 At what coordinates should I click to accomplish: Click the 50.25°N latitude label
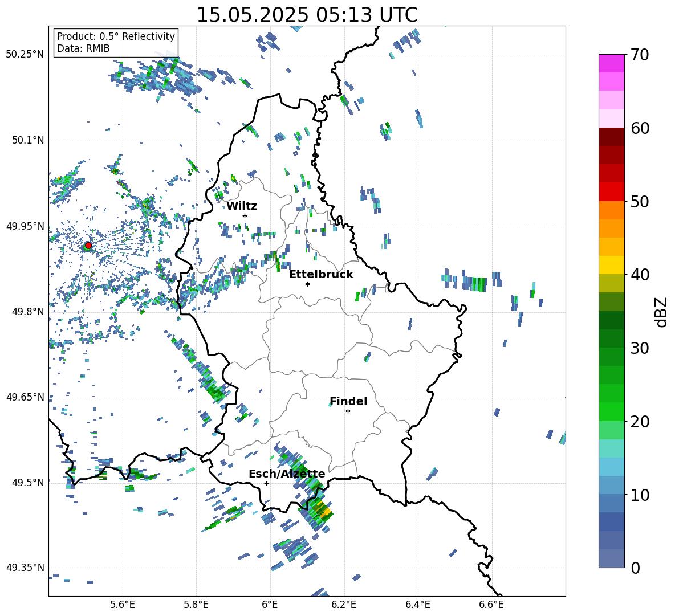coord(25,55)
